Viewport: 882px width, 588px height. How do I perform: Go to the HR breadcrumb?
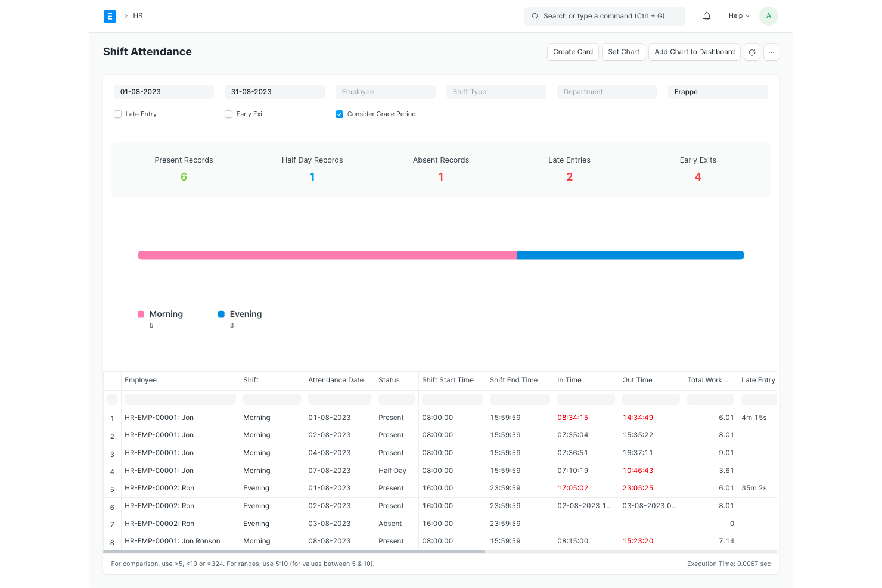[x=138, y=16]
